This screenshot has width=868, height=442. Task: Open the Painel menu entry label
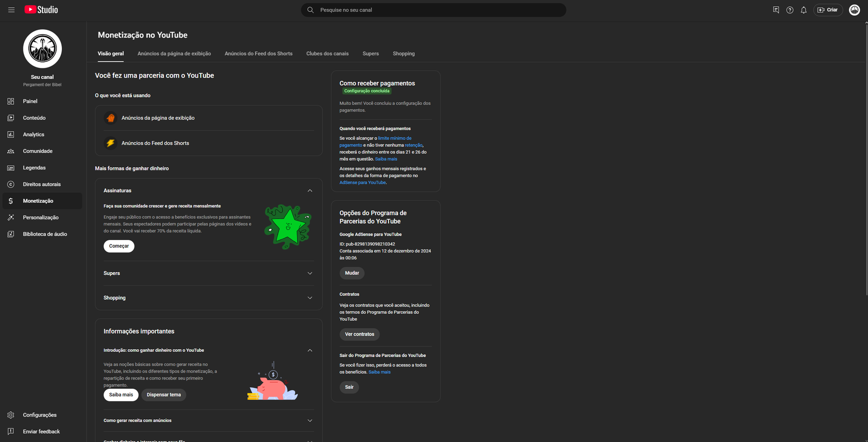pos(30,102)
